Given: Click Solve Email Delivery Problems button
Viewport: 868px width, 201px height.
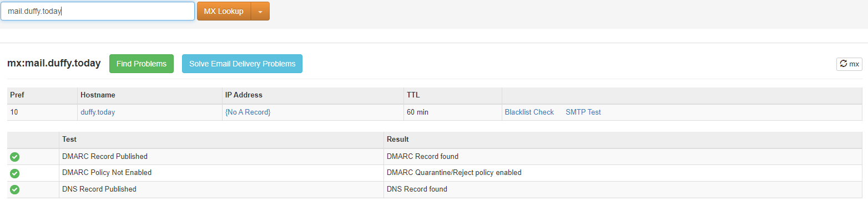Looking at the screenshot, I should 242,64.
